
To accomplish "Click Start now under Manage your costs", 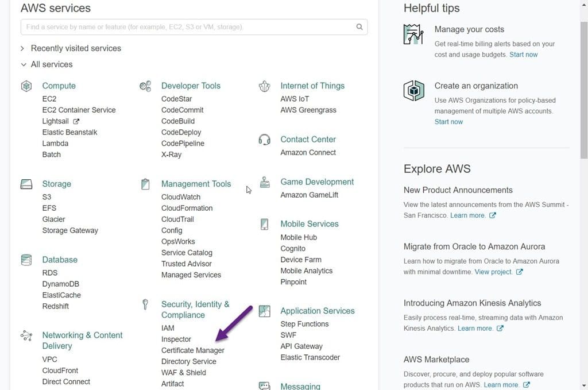I will tap(523, 55).
